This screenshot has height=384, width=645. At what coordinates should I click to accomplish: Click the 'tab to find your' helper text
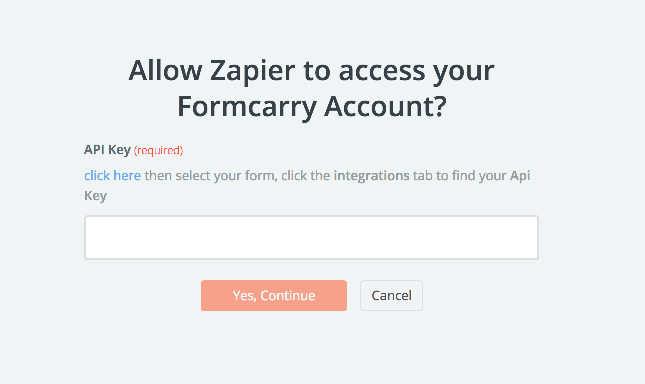click(459, 176)
